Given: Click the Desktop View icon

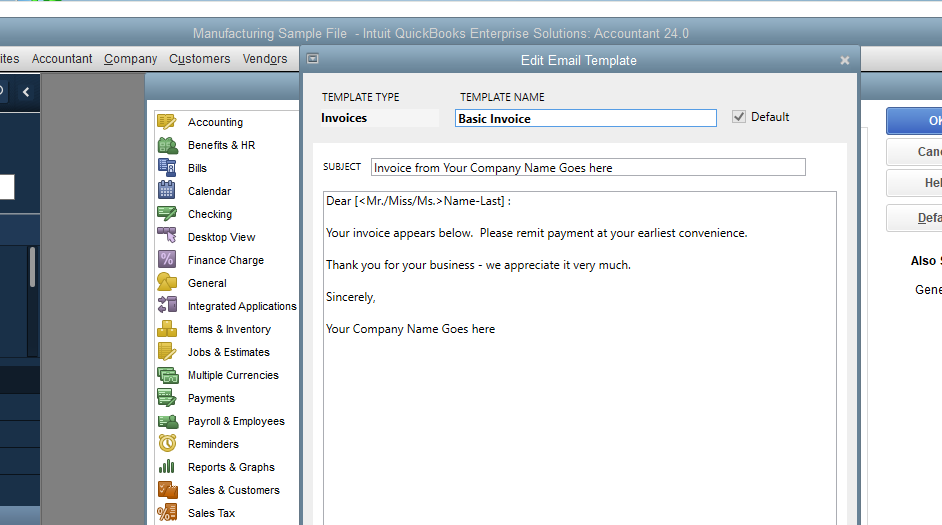Looking at the screenshot, I should pyautogui.click(x=167, y=236).
